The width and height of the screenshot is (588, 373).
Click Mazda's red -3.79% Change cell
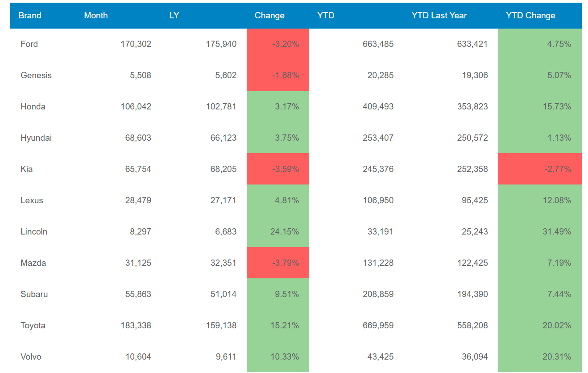tap(278, 263)
